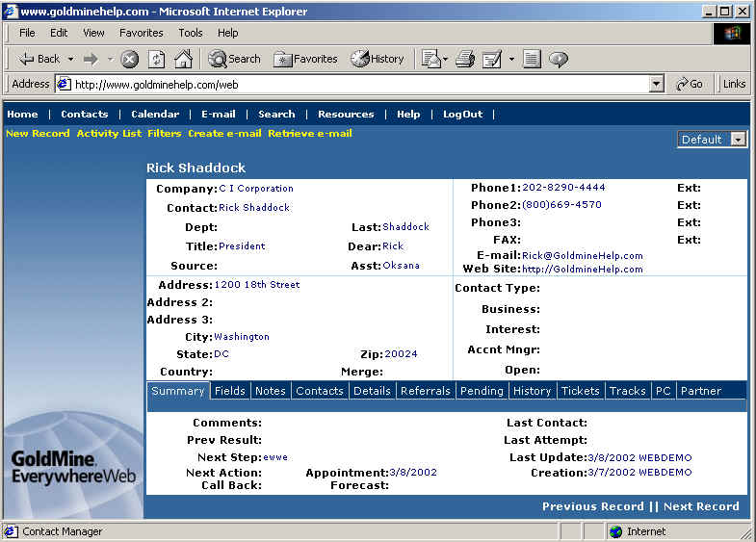Click the Refresh page icon
Image resolution: width=756 pixels, height=542 pixels.
[156, 59]
